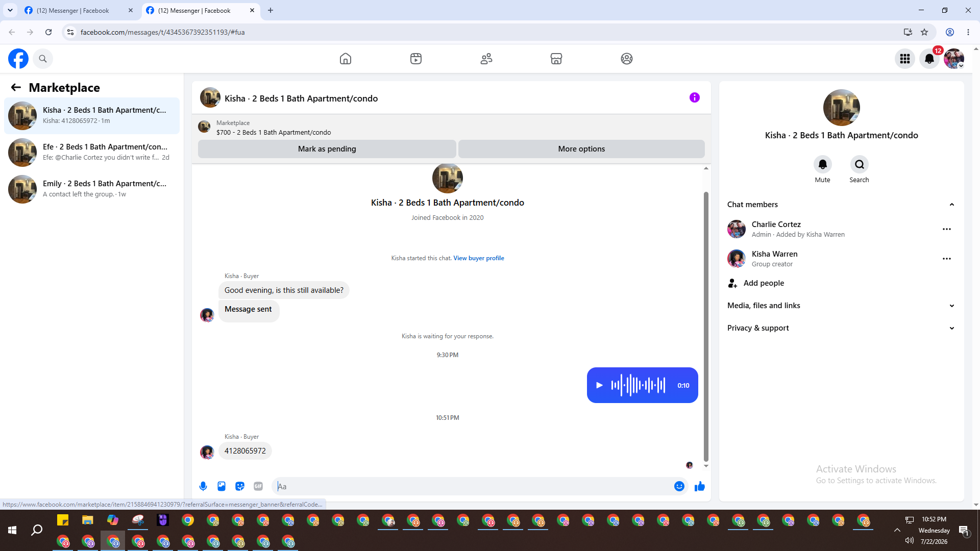The width and height of the screenshot is (980, 551).
Task: Click the 4128065972 message bubble
Action: point(245,451)
